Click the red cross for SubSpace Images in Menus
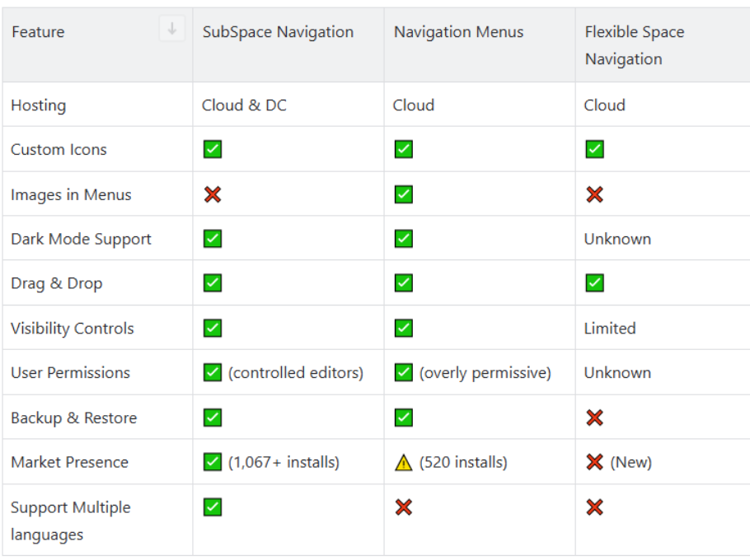The width and height of the screenshot is (750, 560). (x=213, y=194)
